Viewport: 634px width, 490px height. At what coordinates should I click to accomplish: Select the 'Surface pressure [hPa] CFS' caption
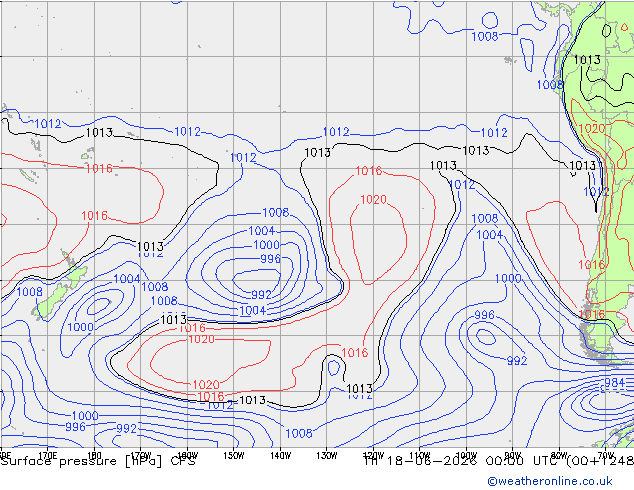(x=98, y=461)
